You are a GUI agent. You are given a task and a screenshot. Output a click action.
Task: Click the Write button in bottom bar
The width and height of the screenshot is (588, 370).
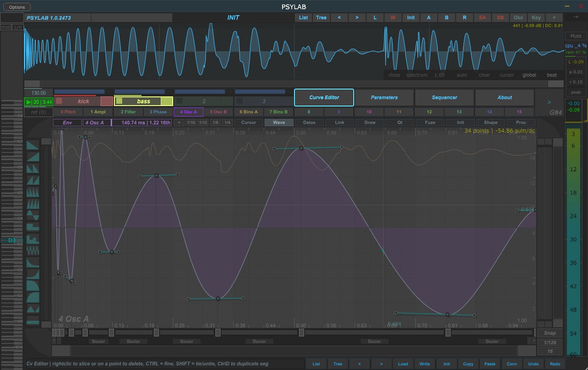click(424, 364)
